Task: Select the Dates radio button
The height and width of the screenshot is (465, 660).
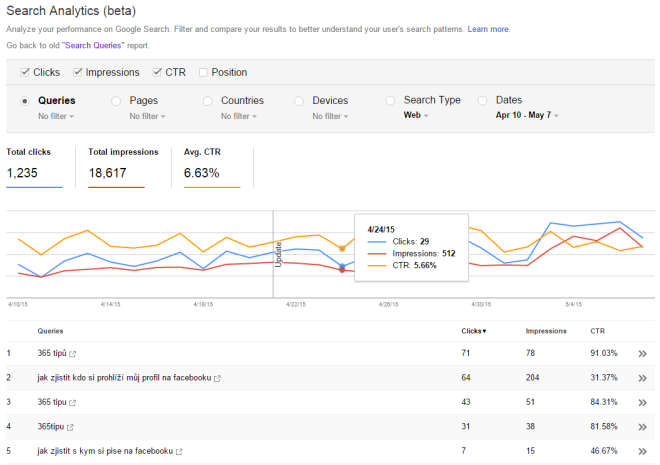Action: (x=482, y=101)
